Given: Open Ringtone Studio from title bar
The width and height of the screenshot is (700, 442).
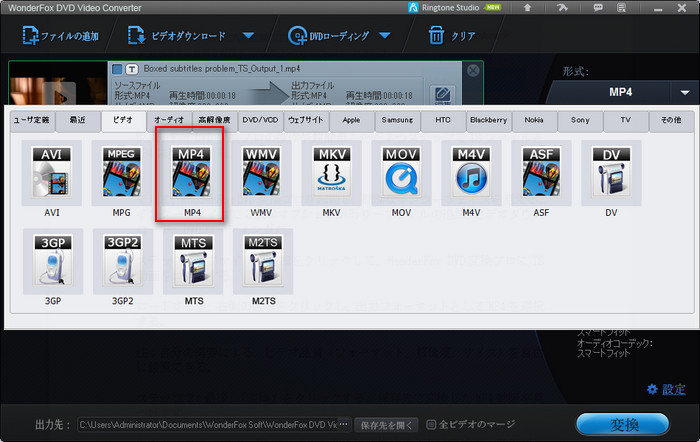Looking at the screenshot, I should pyautogui.click(x=454, y=8).
